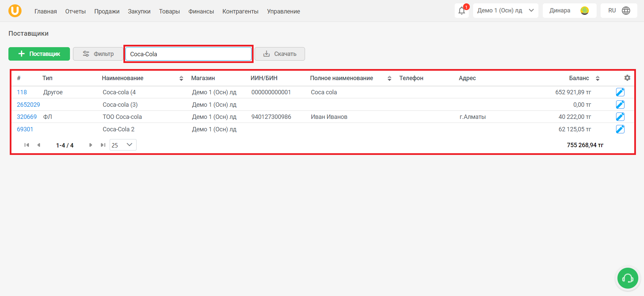Click the Магазин column header

point(203,78)
